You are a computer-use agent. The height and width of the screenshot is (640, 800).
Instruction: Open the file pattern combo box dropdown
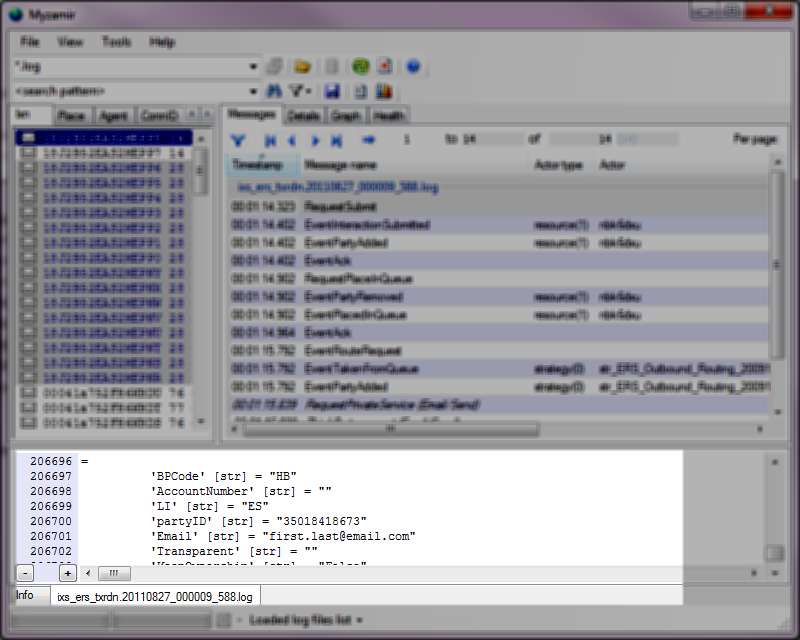[x=253, y=67]
